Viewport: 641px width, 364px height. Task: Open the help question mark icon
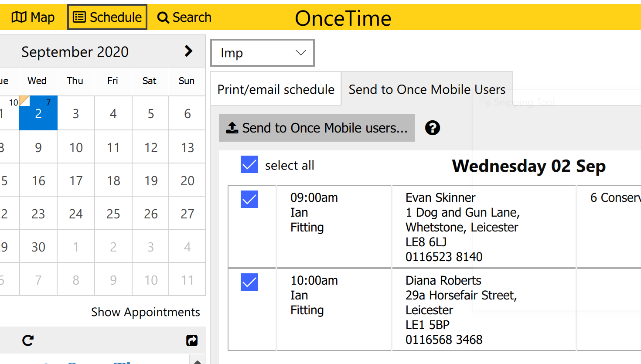[x=433, y=128]
